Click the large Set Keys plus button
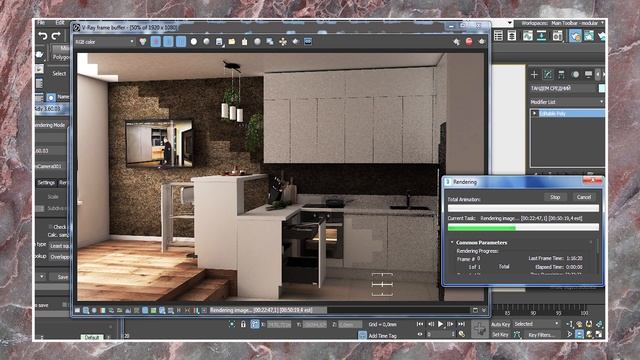This screenshot has height=360, width=640. (479, 329)
